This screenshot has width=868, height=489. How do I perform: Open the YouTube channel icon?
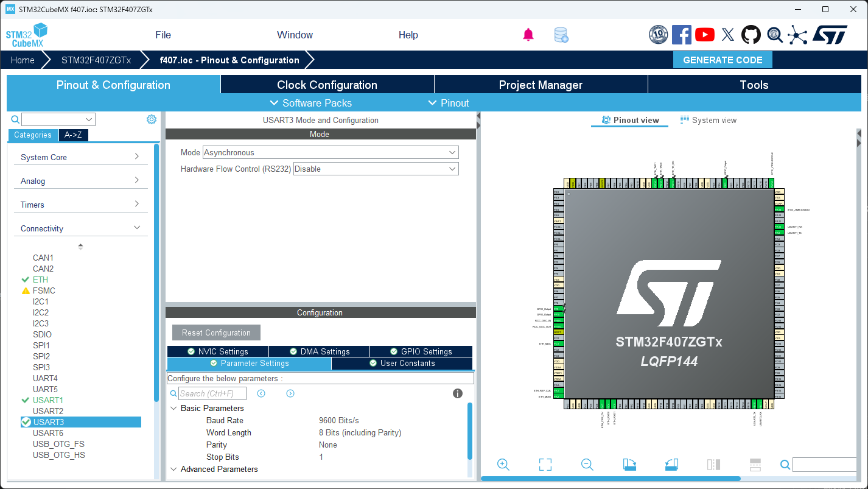(x=704, y=35)
